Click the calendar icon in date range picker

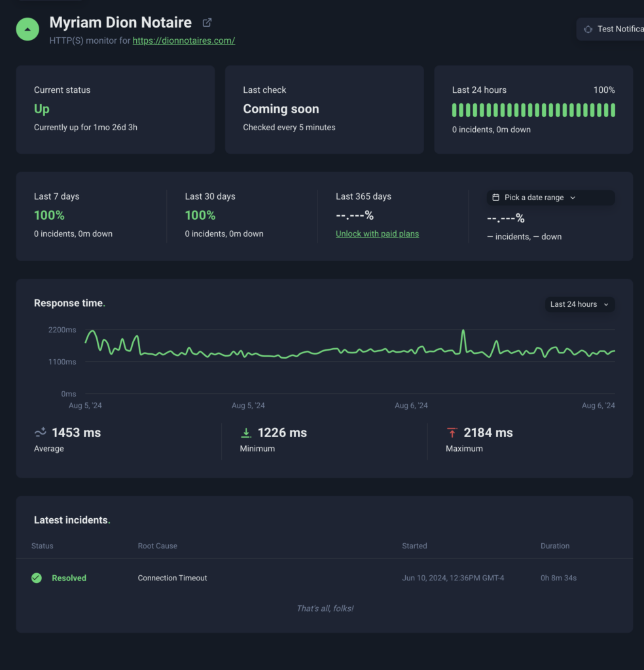pos(495,198)
